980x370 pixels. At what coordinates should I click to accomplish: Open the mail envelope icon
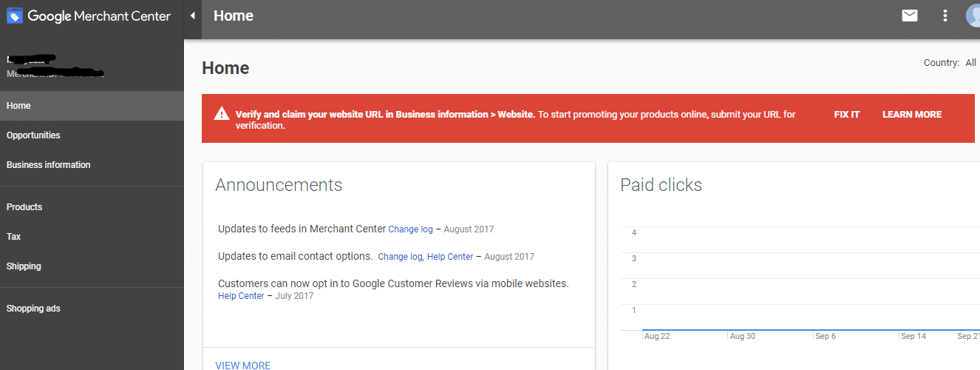910,16
